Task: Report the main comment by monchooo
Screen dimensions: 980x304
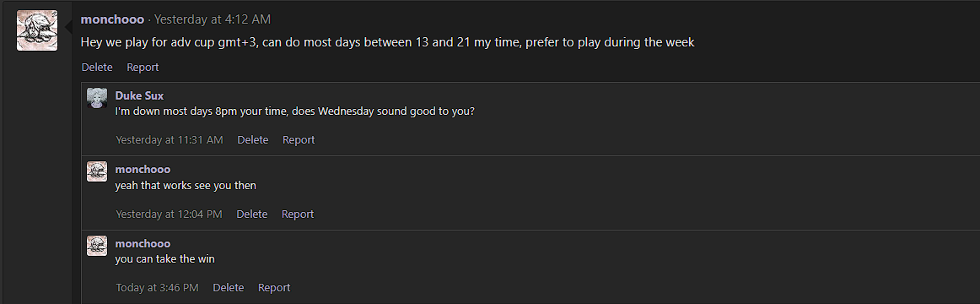Action: point(143,67)
